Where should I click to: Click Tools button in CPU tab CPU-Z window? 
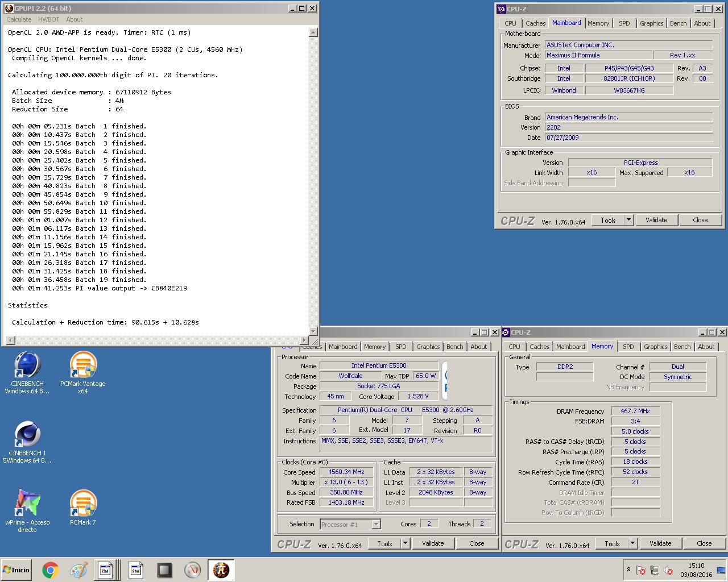pyautogui.click(x=384, y=543)
